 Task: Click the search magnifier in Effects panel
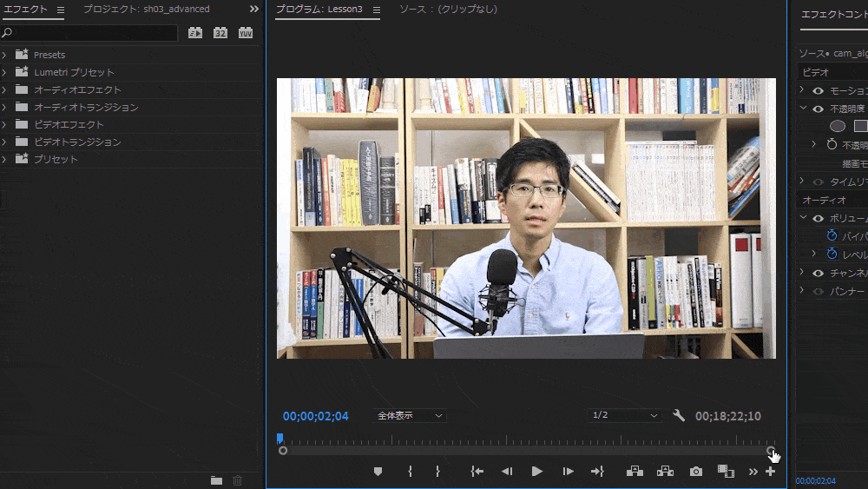tap(7, 33)
